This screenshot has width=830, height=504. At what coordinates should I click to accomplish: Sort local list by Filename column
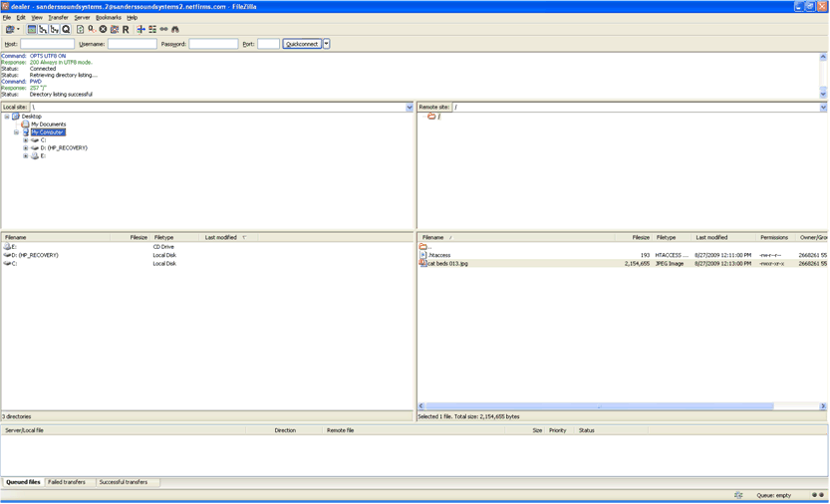(56, 238)
